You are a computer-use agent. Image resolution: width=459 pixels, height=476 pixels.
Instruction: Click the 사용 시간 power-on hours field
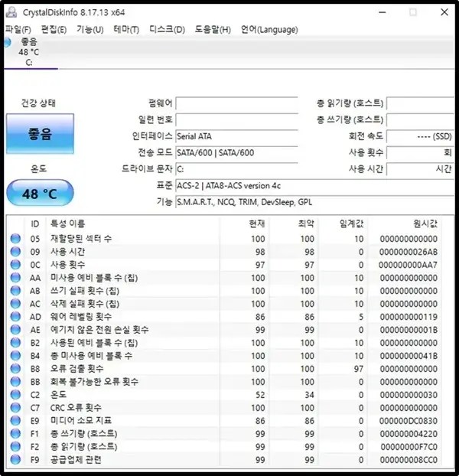pos(420,169)
